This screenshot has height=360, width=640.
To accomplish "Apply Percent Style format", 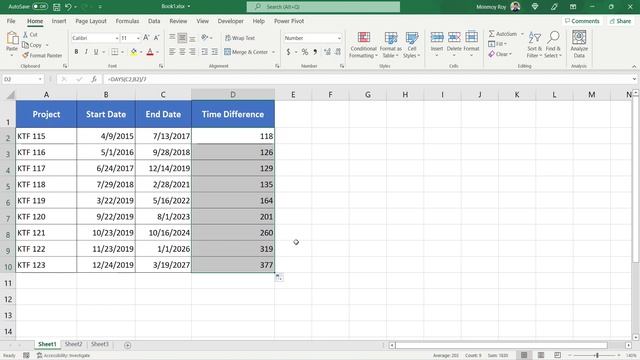I will (304, 52).
